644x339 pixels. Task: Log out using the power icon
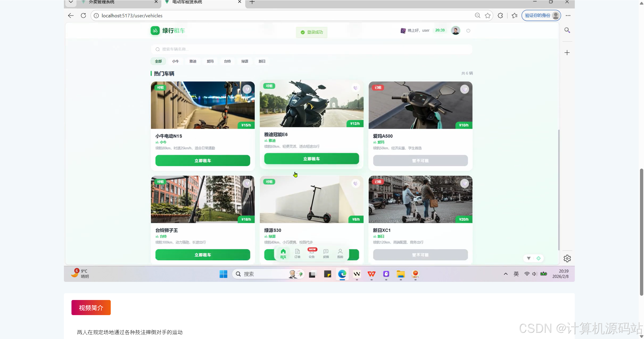point(468,30)
